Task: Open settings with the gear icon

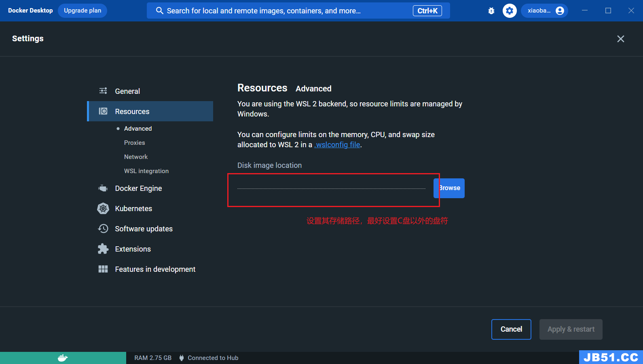Action: click(x=510, y=11)
